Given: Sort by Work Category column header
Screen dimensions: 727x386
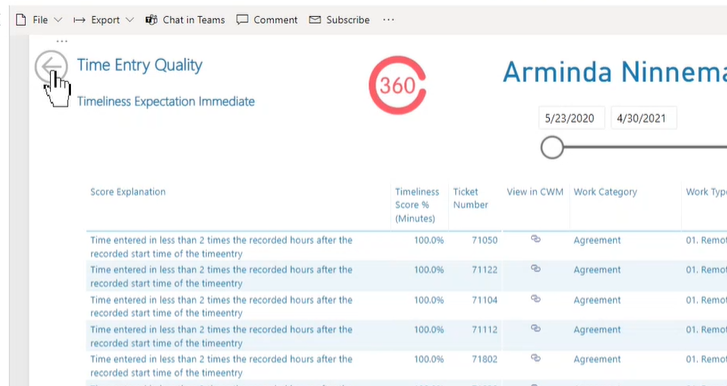Looking at the screenshot, I should [x=605, y=192].
